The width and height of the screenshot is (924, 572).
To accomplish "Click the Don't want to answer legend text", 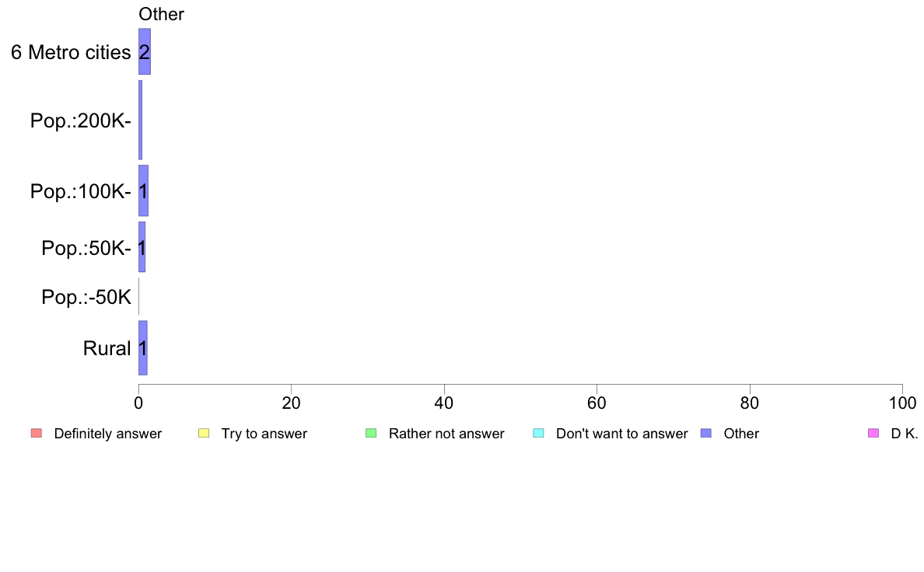I will [621, 434].
